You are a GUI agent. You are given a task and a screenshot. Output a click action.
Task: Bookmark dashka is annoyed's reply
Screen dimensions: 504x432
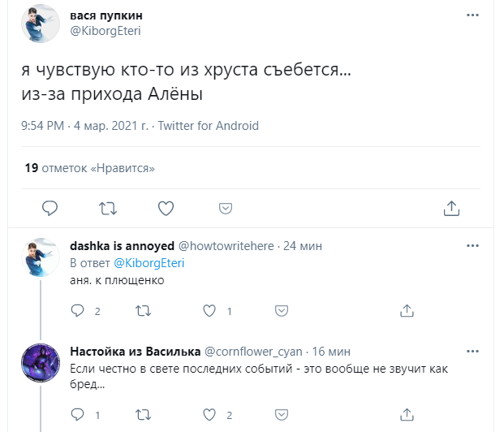(281, 311)
